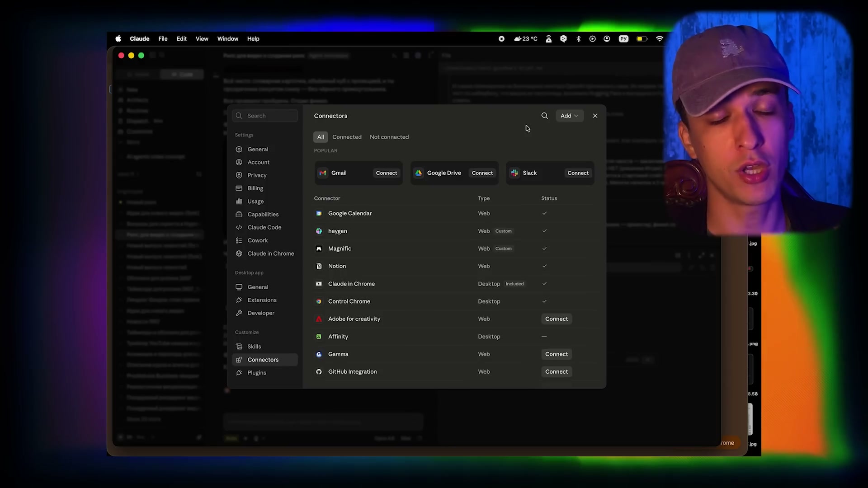Click the Control Chrome connector icon
This screenshot has height=488, width=868.
click(319, 301)
